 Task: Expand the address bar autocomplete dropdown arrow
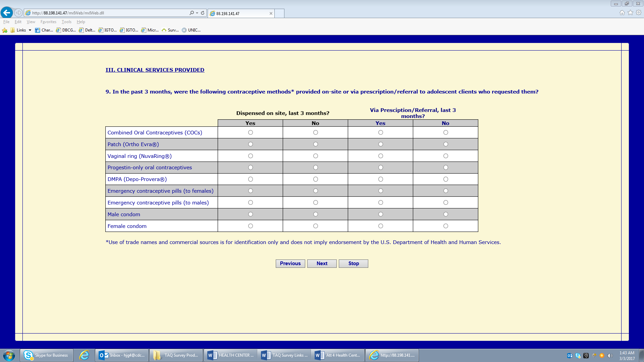tap(197, 13)
